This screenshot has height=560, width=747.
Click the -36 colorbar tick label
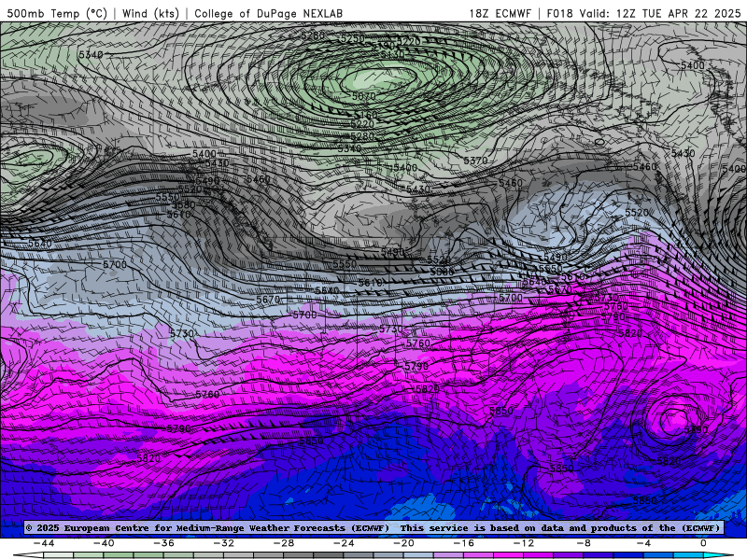tap(163, 543)
